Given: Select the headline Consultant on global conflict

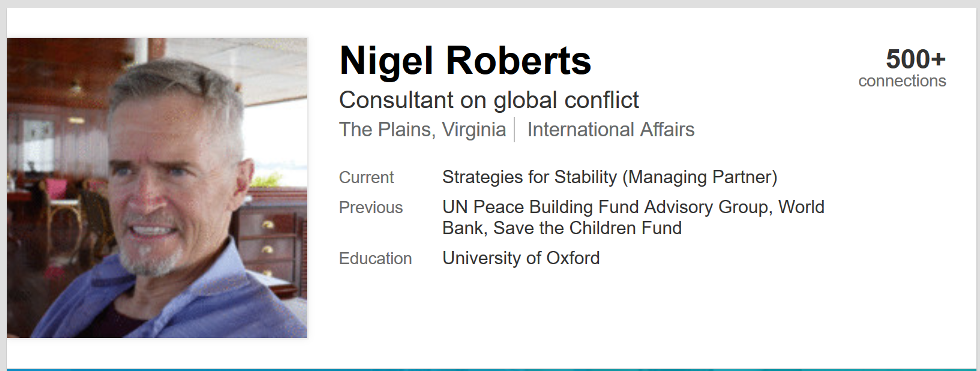Looking at the screenshot, I should coord(489,100).
